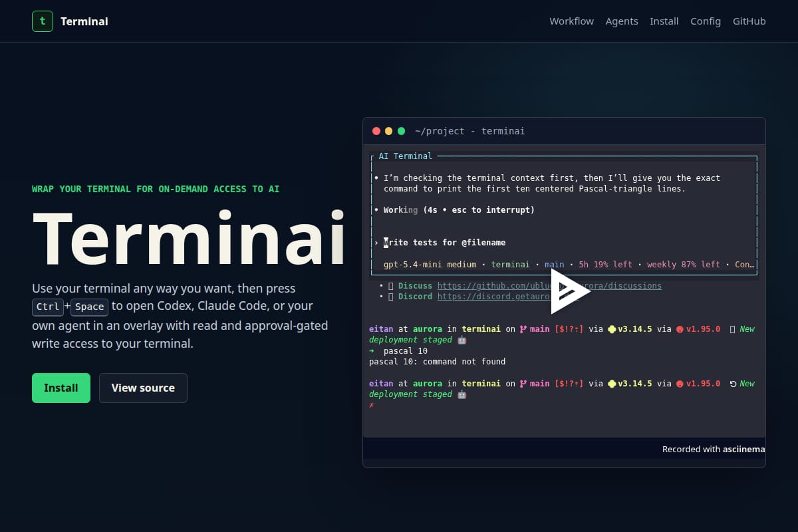Viewport: 798px width, 532px height.
Task: Jump to the Install nav item
Action: tap(664, 21)
